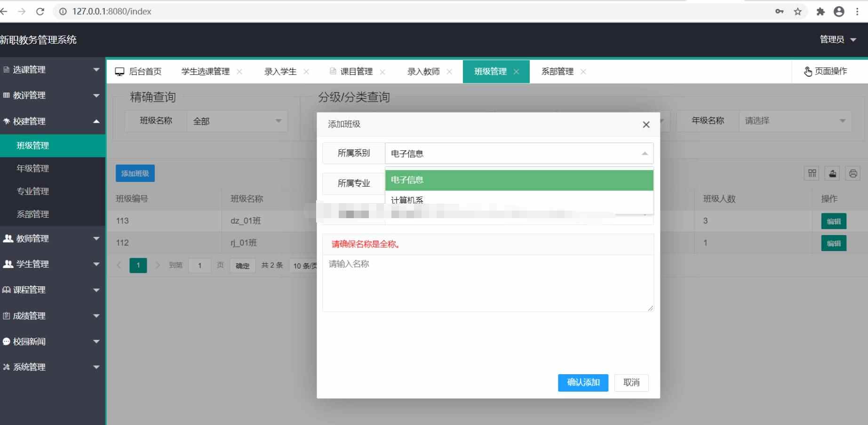The width and height of the screenshot is (868, 425).
Task: Click 编辑 for class rj_01班
Action: (x=834, y=244)
